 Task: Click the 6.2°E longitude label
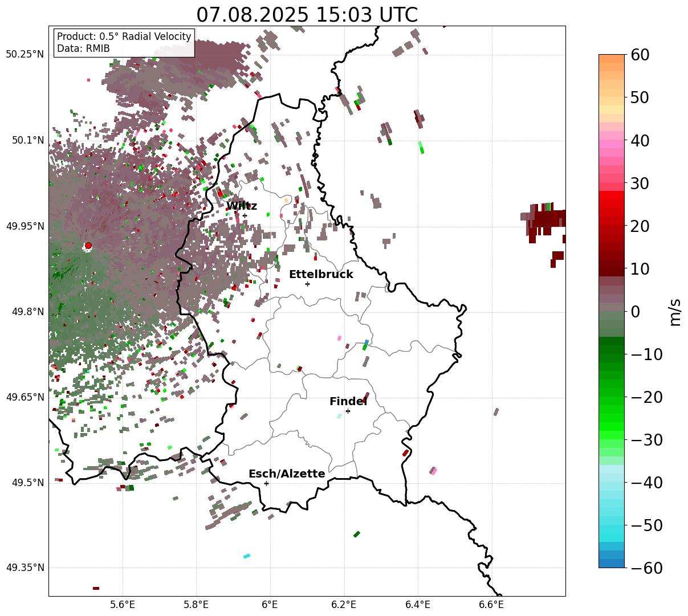tap(344, 605)
